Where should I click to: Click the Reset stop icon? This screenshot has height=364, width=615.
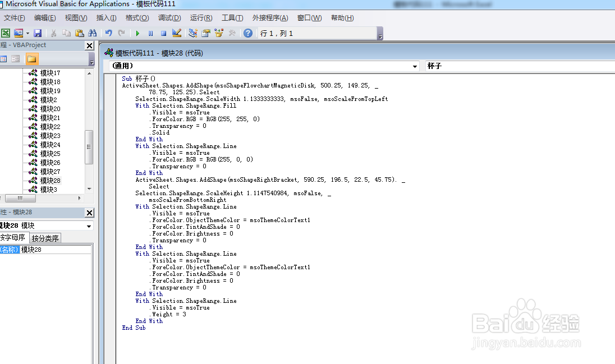[x=163, y=33]
